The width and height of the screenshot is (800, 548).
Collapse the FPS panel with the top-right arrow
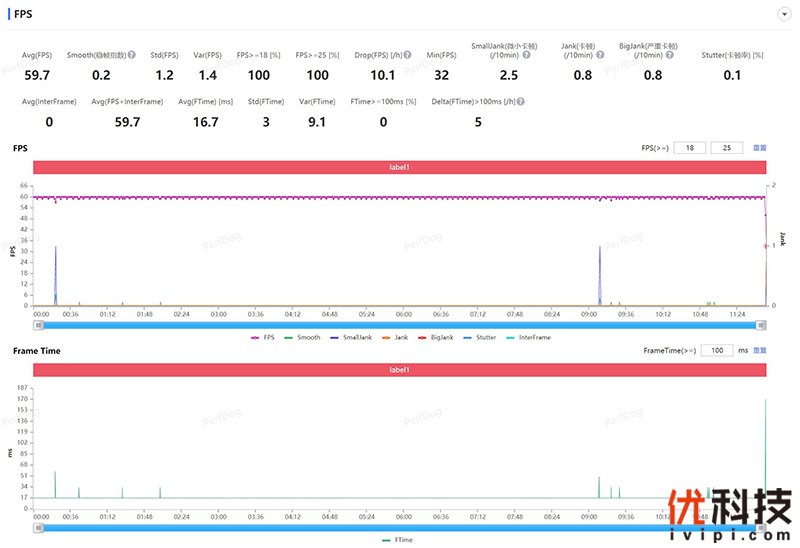pyautogui.click(x=784, y=14)
